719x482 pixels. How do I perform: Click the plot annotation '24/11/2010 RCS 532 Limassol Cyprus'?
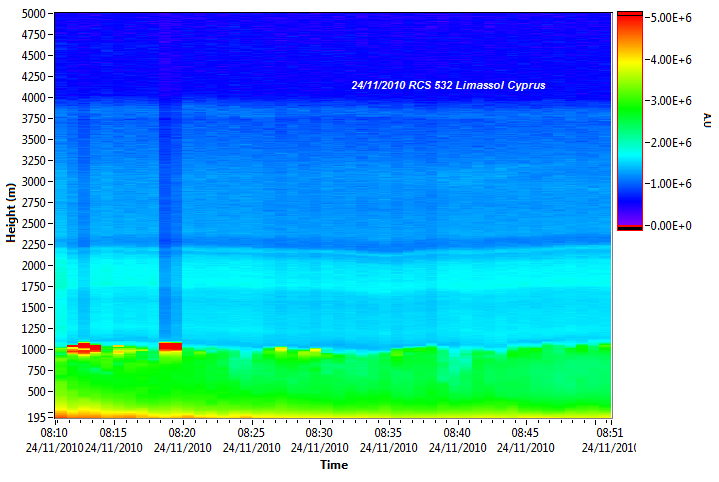[449, 86]
